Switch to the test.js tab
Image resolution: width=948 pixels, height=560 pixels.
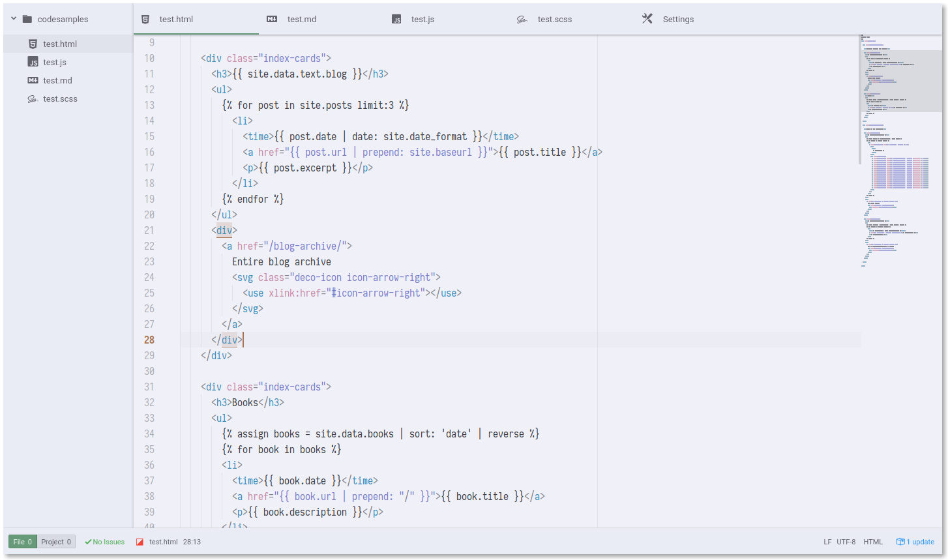(x=447, y=19)
